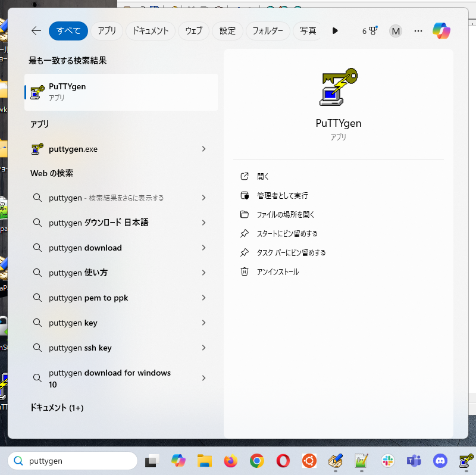Launch Google Chrome from the taskbar
The height and width of the screenshot is (475, 476).
[x=257, y=461]
